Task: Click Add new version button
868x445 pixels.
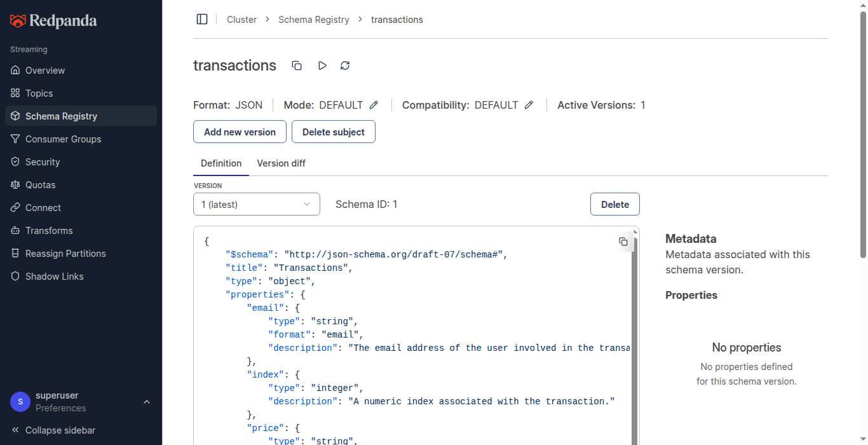Action: 240,132
